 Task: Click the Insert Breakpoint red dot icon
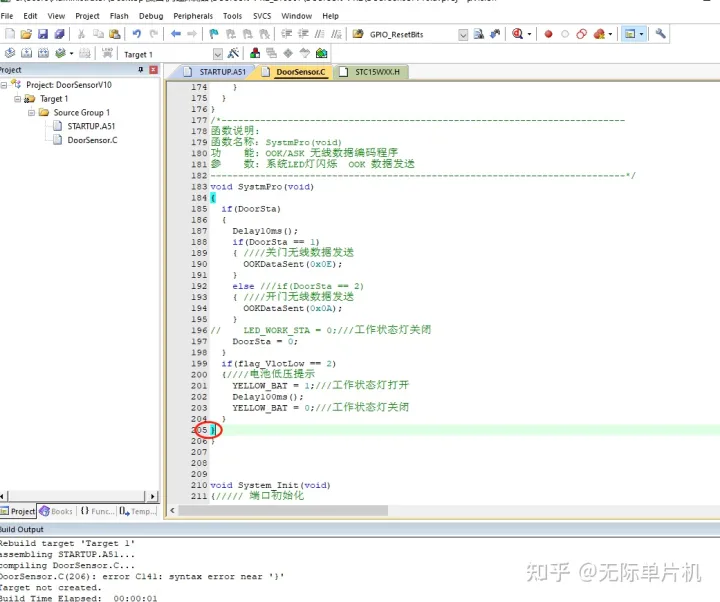[x=548, y=34]
